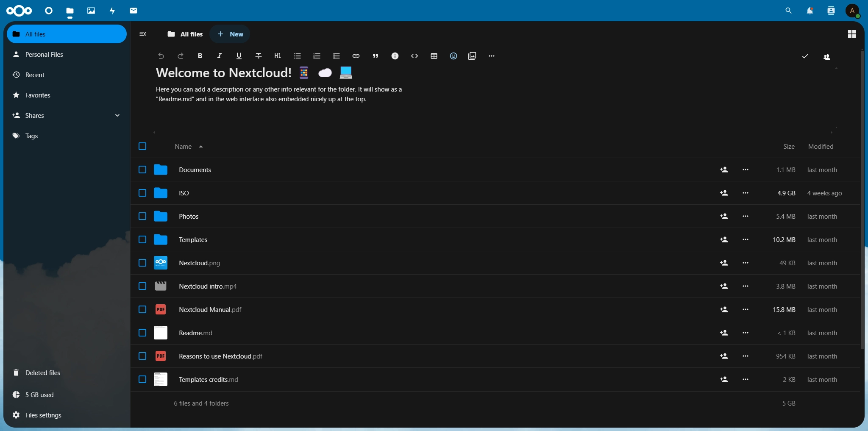Open actions menu for Readme.md
Viewport: 868px width, 431px height.
click(x=746, y=333)
